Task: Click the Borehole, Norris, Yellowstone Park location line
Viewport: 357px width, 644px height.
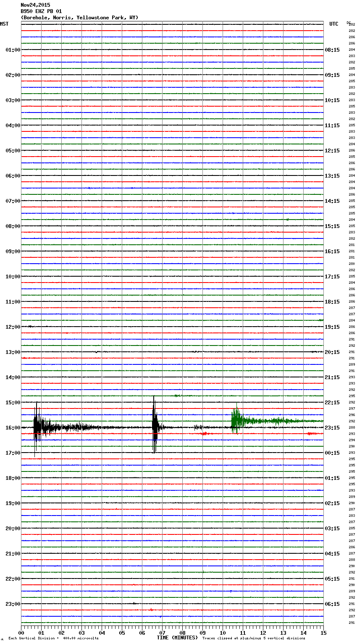Action: [79, 18]
